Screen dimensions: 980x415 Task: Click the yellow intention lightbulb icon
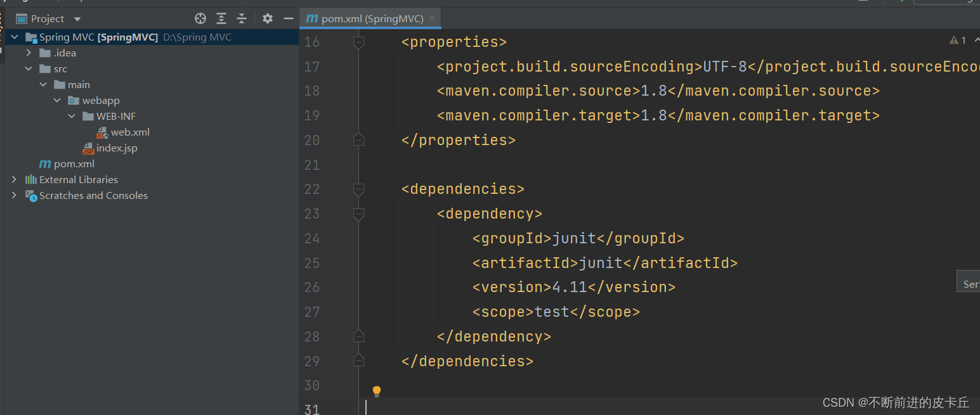(377, 392)
